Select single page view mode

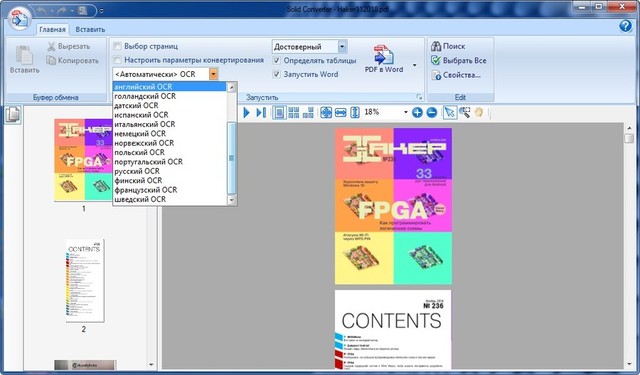279,112
